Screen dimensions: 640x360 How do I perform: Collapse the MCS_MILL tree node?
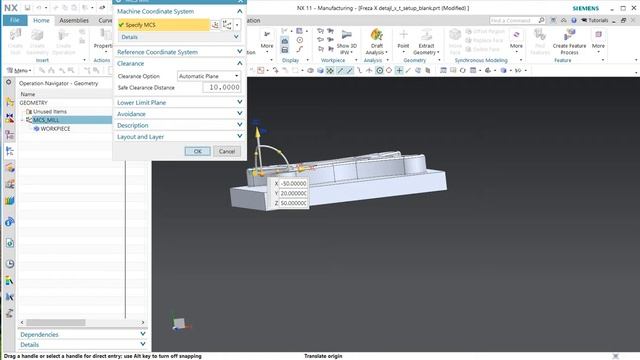23,120
